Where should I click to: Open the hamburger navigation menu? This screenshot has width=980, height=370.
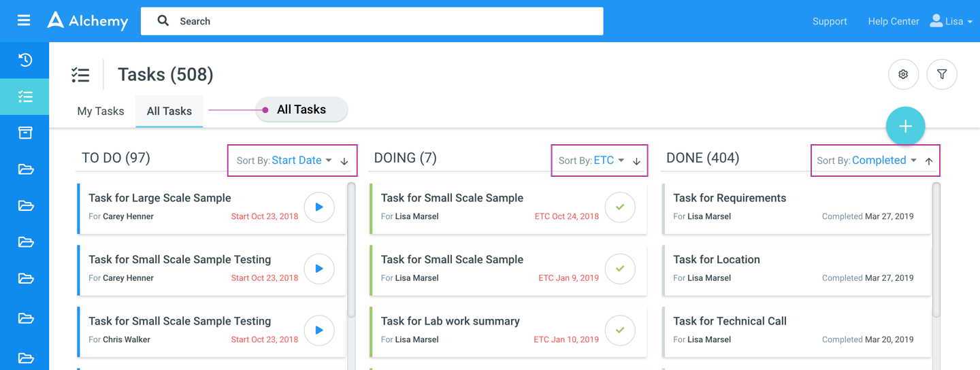tap(24, 21)
